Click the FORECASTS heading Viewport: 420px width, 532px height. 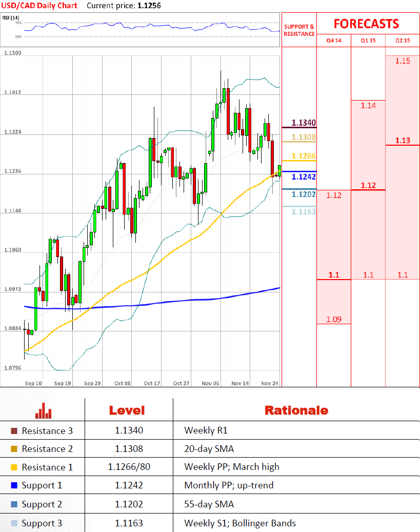[x=366, y=24]
